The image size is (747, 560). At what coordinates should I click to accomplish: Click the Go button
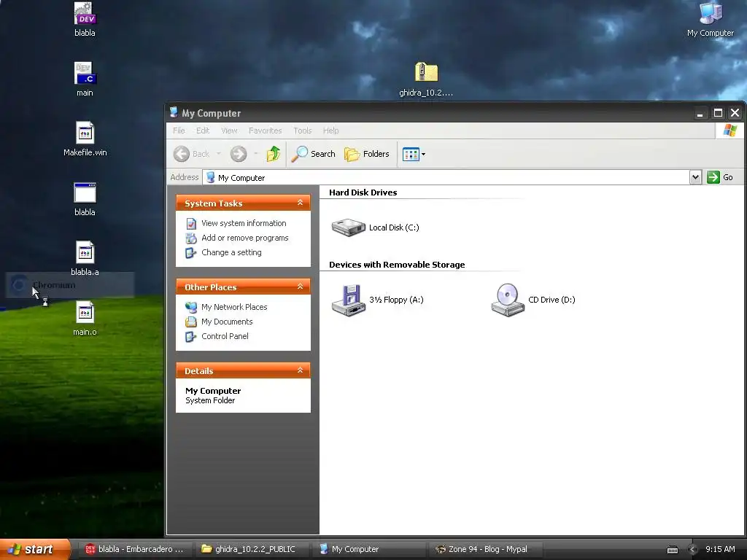tap(720, 177)
